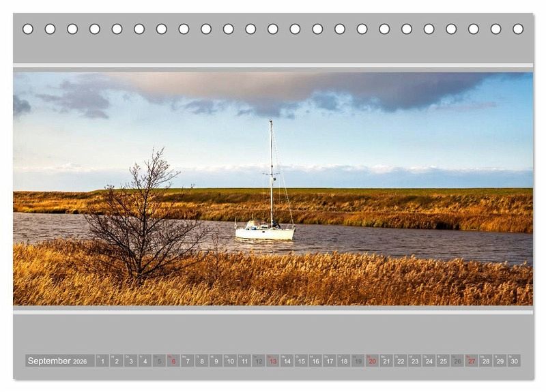Click date 13 marked in red
Screen dimensions: 546x392
click(272, 361)
